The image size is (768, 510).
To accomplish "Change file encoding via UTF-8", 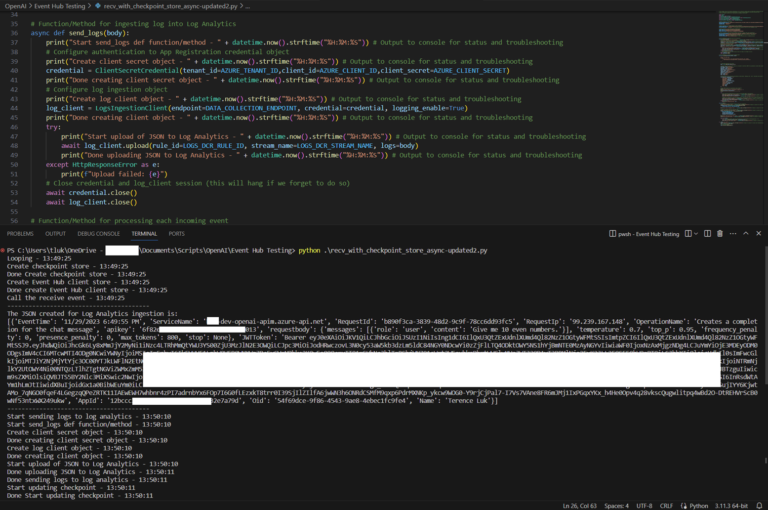I will (644, 506).
